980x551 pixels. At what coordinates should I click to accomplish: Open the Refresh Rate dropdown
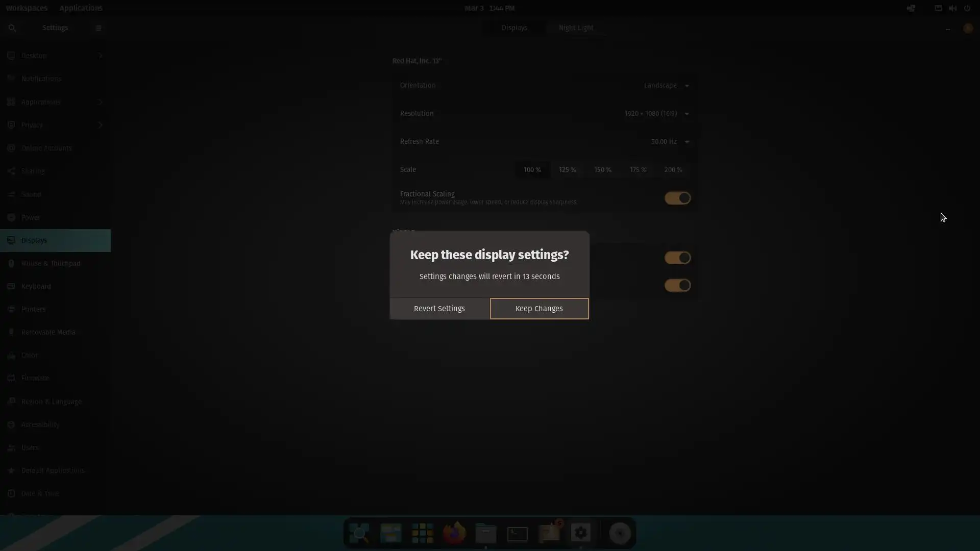tap(670, 141)
